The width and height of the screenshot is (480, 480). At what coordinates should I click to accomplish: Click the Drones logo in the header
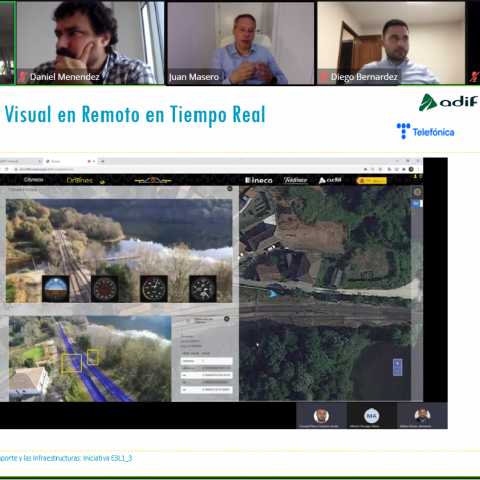coord(79,180)
